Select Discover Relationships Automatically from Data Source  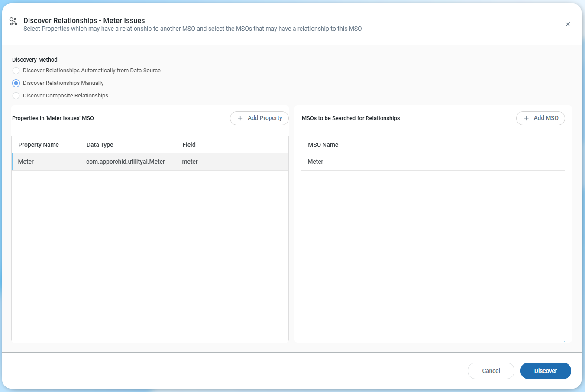(16, 71)
